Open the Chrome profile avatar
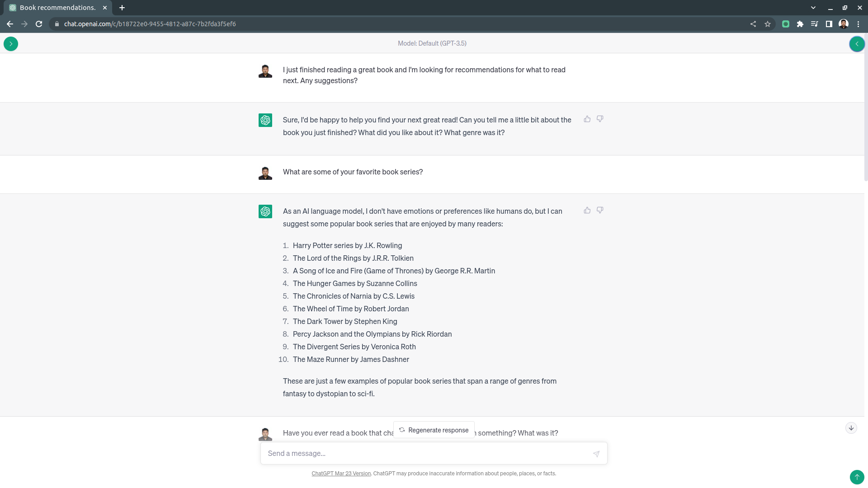 point(844,24)
